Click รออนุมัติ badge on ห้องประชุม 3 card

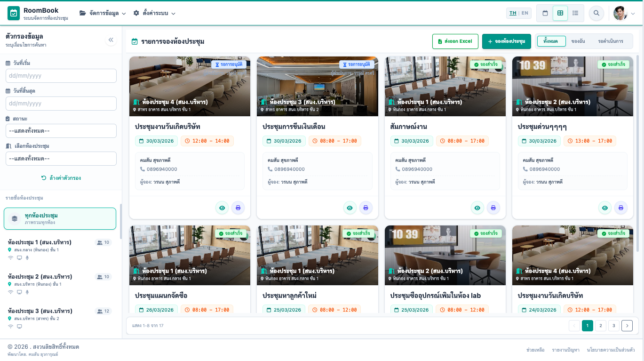[x=357, y=64]
